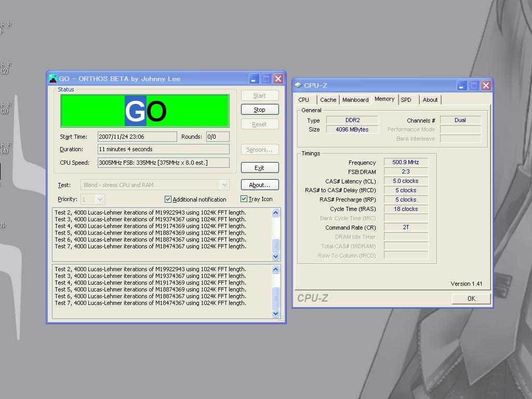532x399 pixels.
Task: Click the Sensors... button
Action: (x=260, y=150)
